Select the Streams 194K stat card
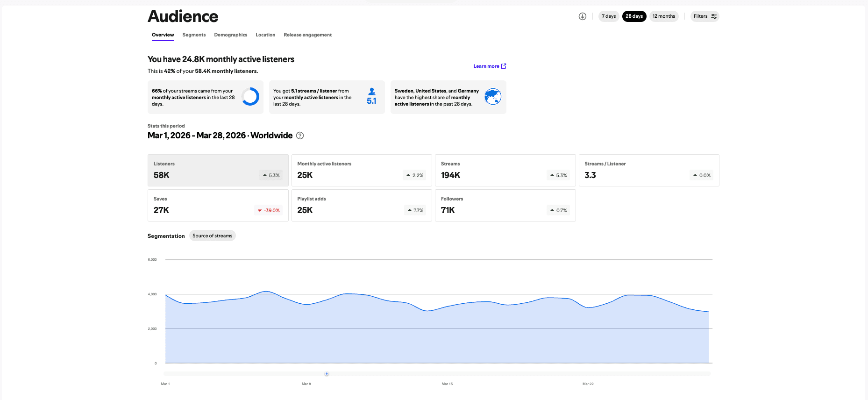Image resolution: width=868 pixels, height=400 pixels. (505, 171)
